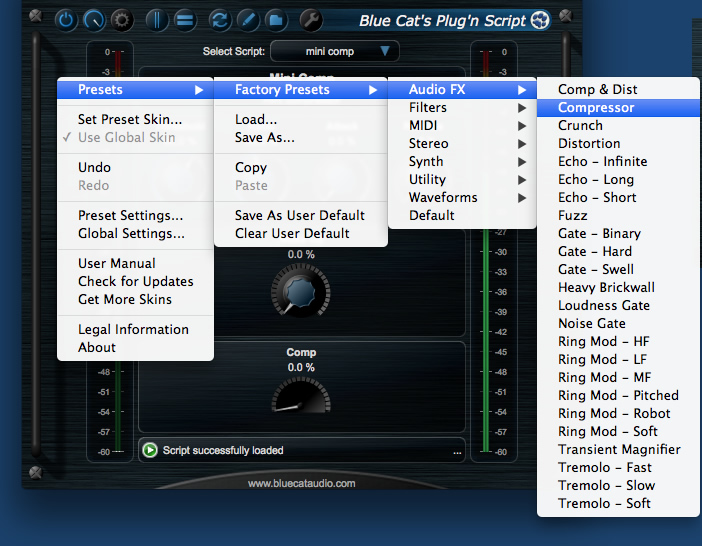The image size is (702, 546).
Task: Click the wrench tools icon
Action: pos(311,21)
